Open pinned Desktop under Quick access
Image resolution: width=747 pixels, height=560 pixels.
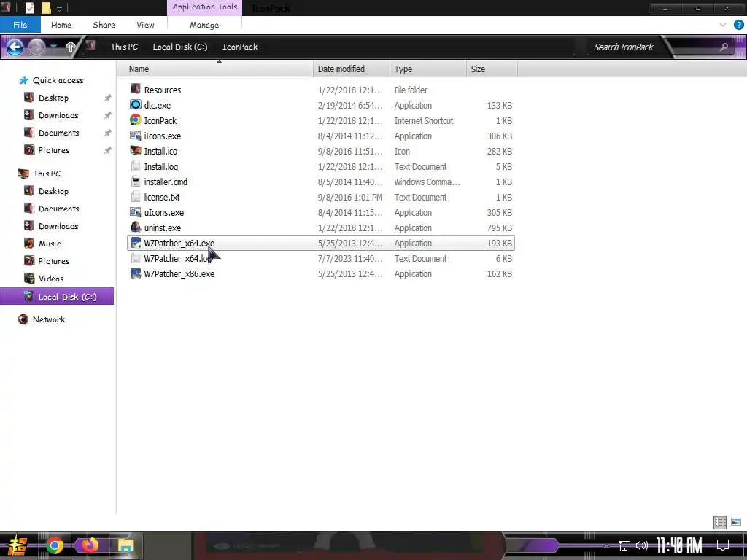pos(53,98)
